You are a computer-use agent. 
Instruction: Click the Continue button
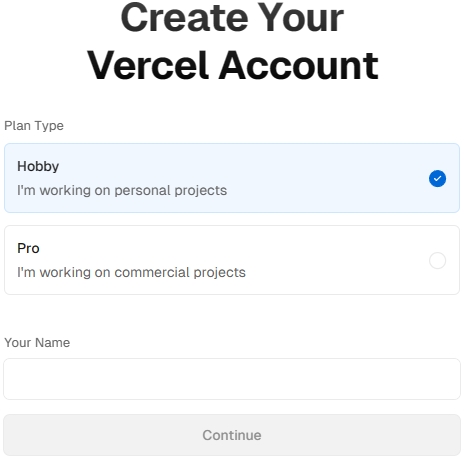click(232, 435)
